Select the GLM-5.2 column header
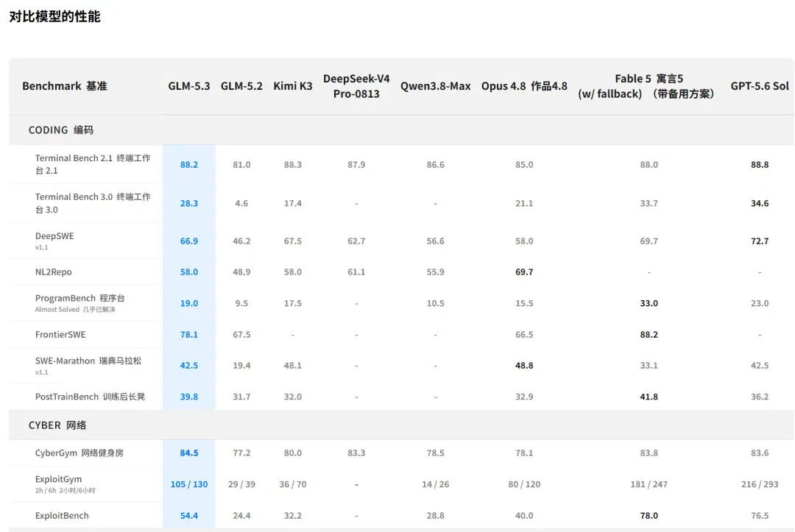 [x=241, y=86]
